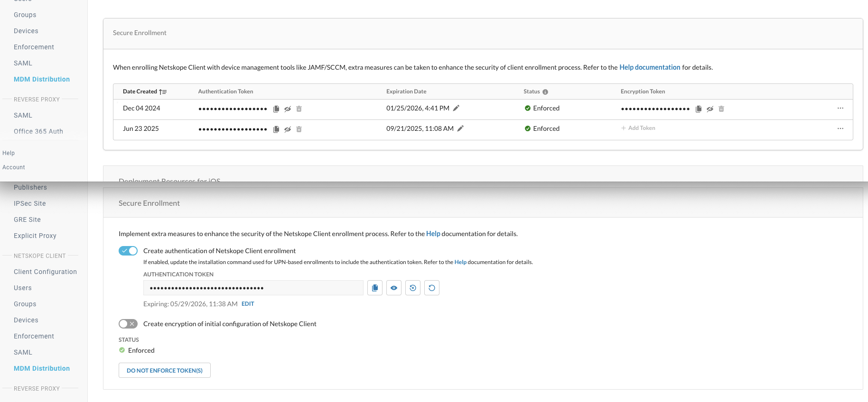The width and height of the screenshot is (868, 402).
Task: Enable 'Create encryption of initial configuration' switch
Action: [x=128, y=324]
